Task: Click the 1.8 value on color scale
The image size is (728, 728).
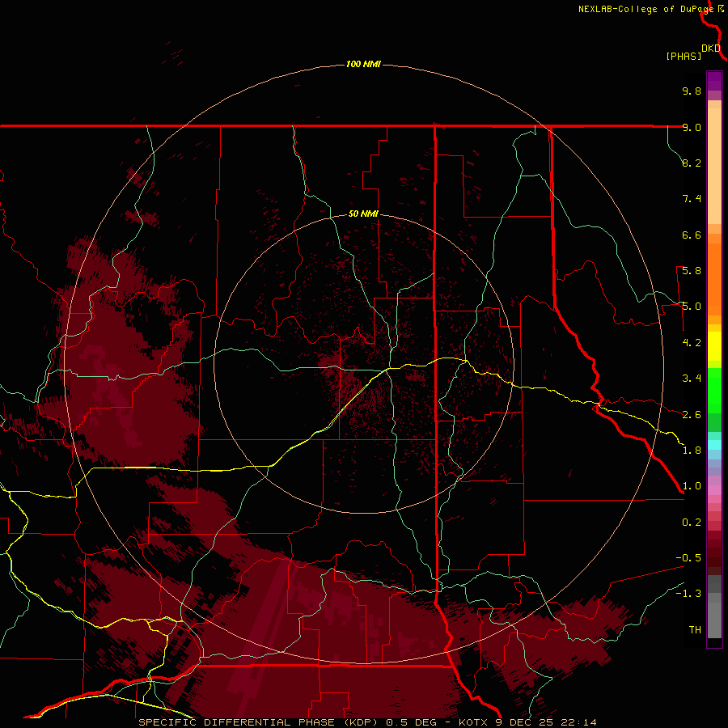Action: point(692,451)
